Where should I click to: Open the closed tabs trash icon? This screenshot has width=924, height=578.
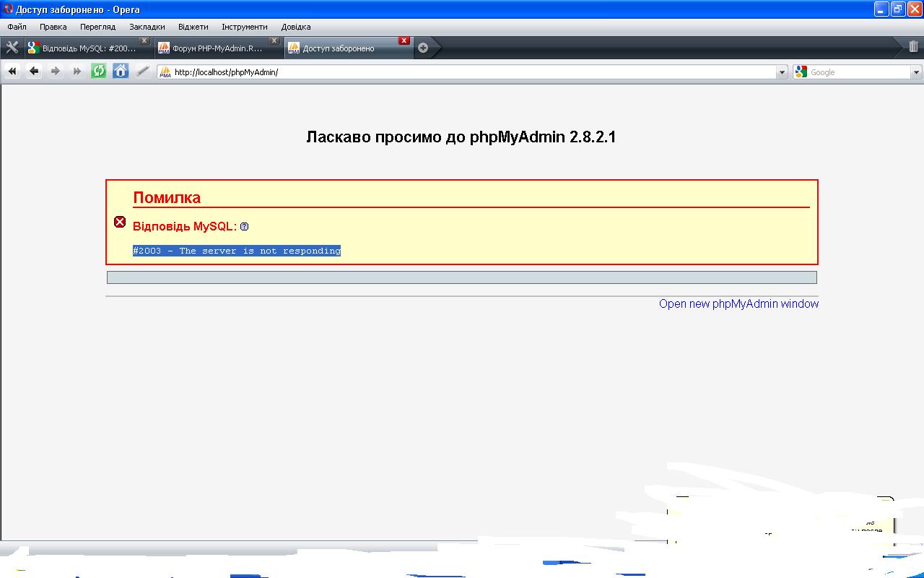pyautogui.click(x=913, y=47)
